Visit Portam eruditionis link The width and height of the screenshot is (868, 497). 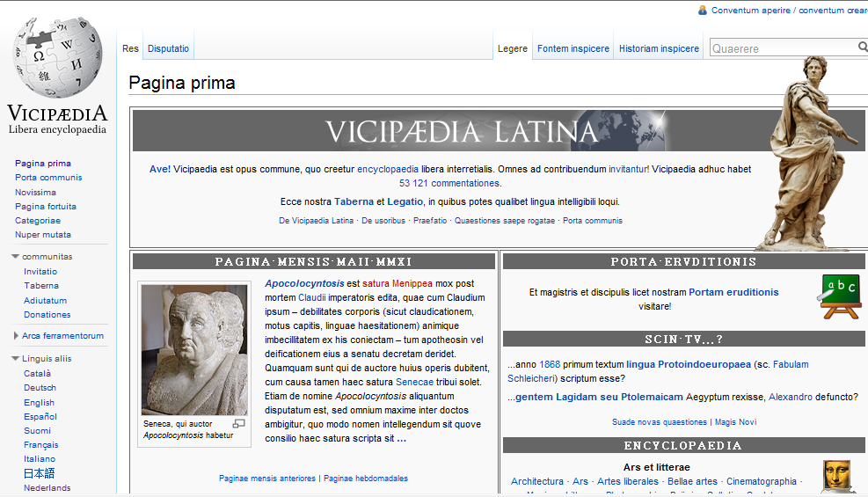(733, 292)
